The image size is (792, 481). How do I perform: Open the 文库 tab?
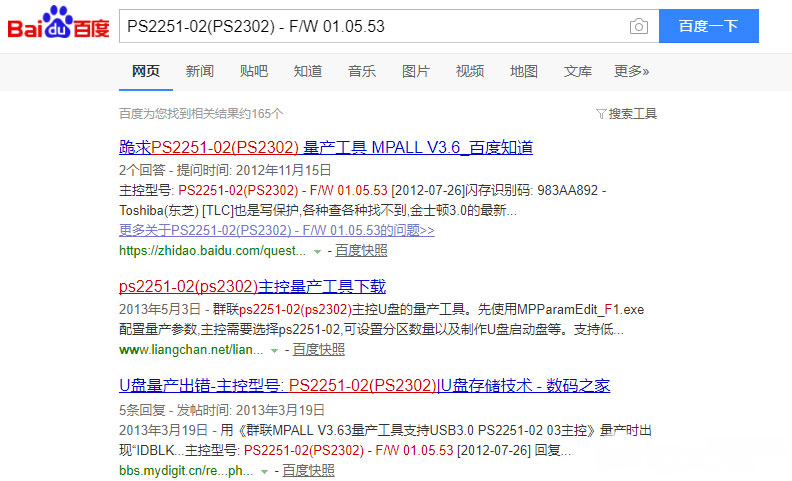point(578,71)
